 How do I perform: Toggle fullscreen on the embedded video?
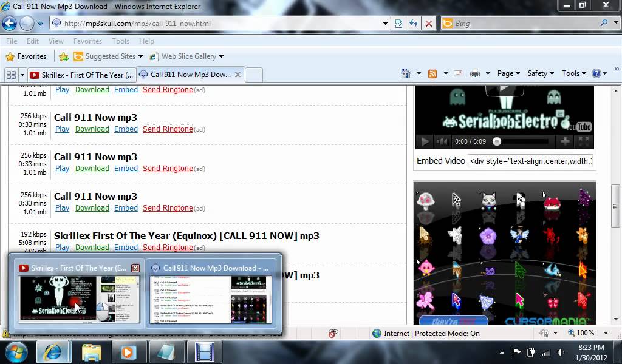coord(584,141)
